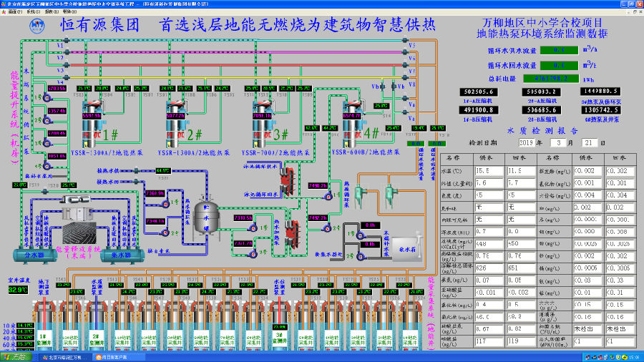This screenshot has height=362, width=644.
Task: Open the 报表 menu in the menu bar
Action: tap(47, 11)
